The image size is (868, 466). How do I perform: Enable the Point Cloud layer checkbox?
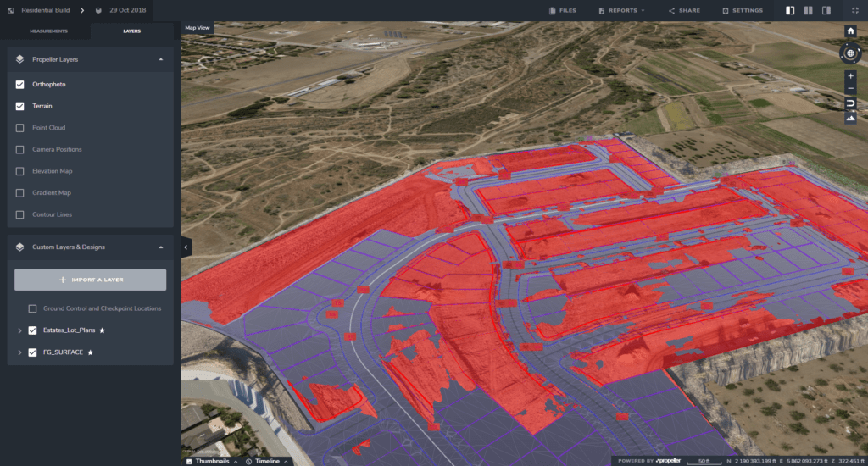[x=19, y=128]
